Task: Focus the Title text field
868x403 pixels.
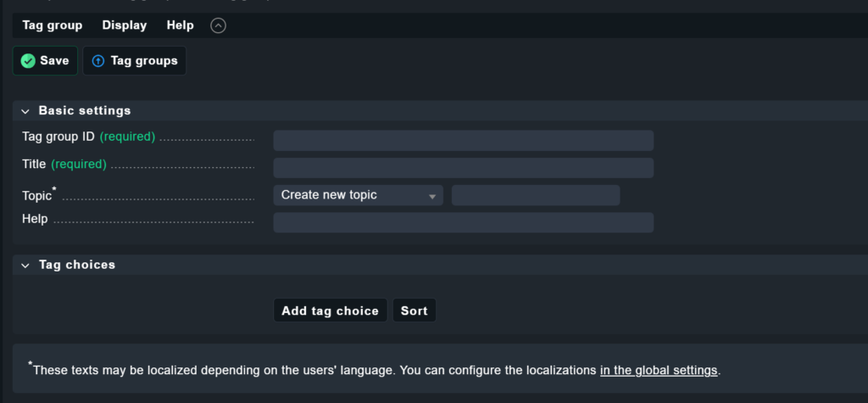Action: pos(463,168)
